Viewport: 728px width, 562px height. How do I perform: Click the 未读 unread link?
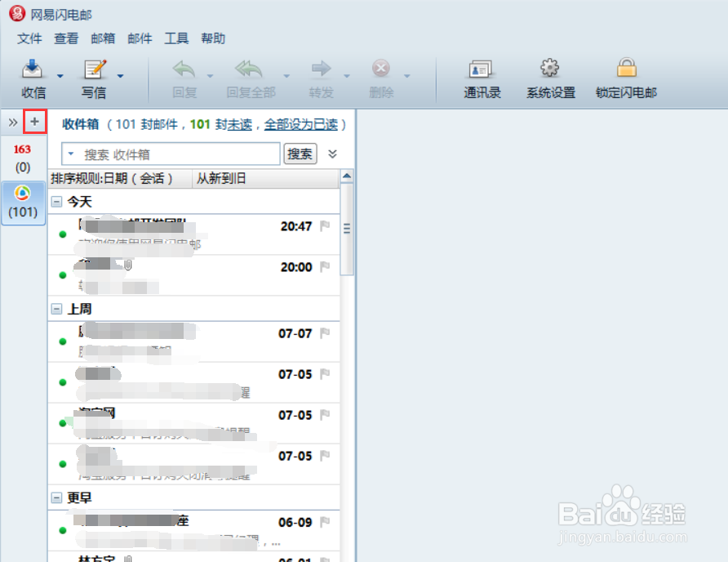click(x=240, y=125)
